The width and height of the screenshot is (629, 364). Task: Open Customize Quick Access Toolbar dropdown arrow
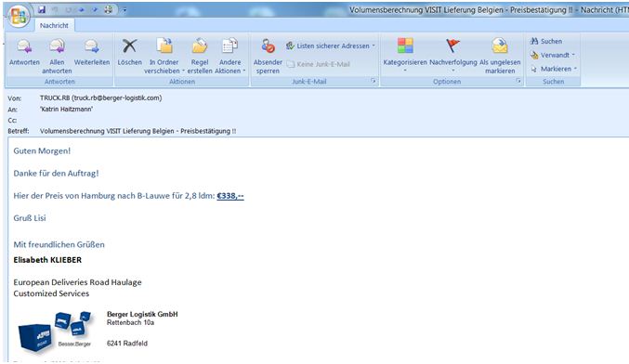point(124,10)
